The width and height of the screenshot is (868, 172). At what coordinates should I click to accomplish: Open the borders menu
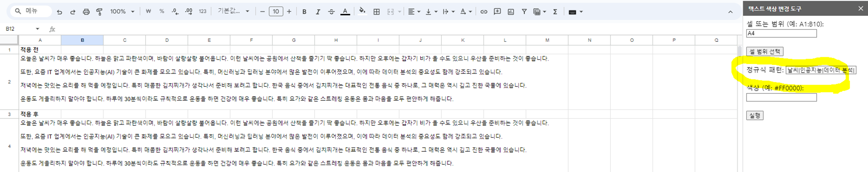click(x=377, y=12)
